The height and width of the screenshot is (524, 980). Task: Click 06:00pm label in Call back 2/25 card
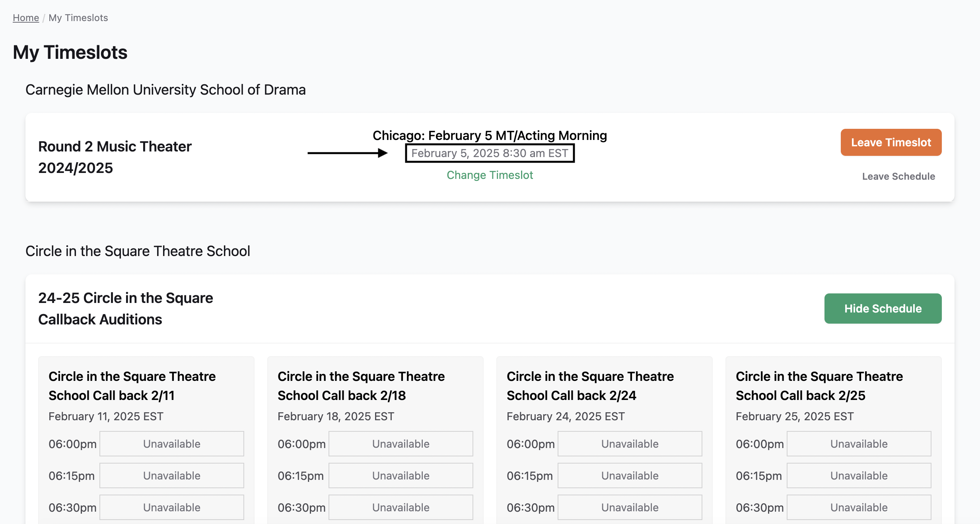pyautogui.click(x=760, y=444)
